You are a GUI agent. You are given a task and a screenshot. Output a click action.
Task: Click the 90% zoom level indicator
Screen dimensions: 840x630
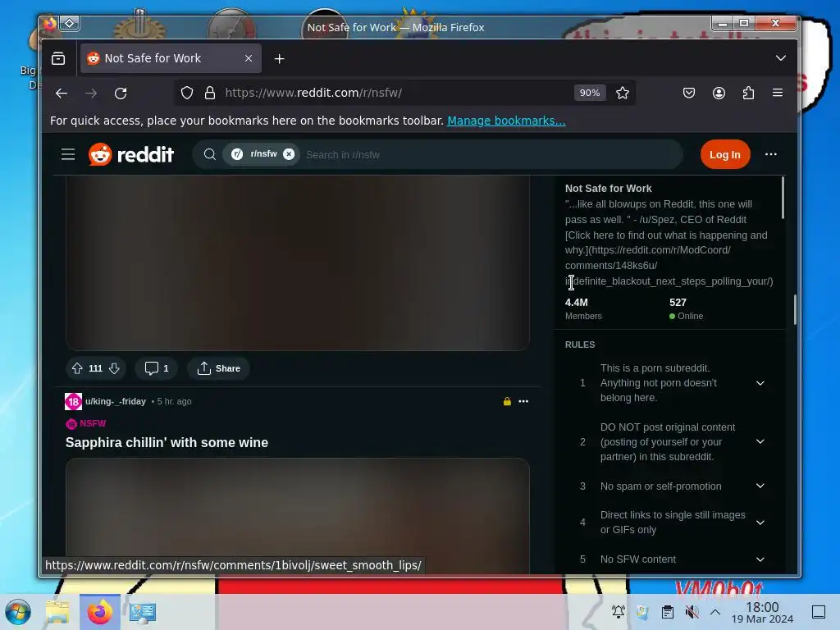click(x=590, y=93)
